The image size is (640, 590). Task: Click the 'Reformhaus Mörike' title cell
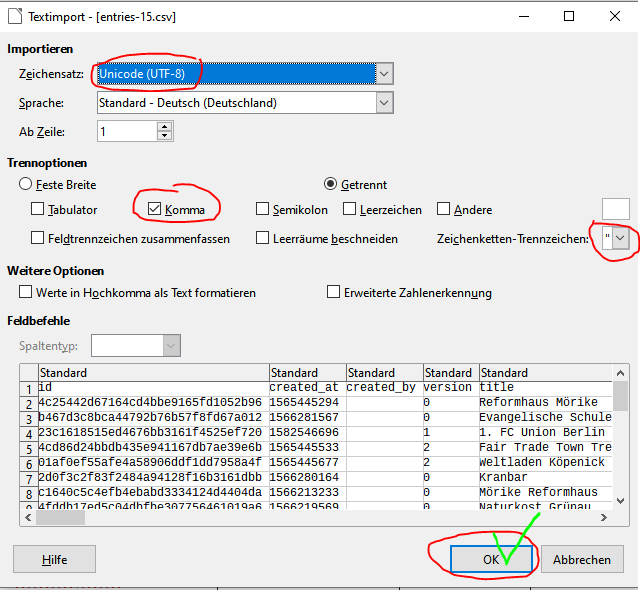(x=546, y=403)
